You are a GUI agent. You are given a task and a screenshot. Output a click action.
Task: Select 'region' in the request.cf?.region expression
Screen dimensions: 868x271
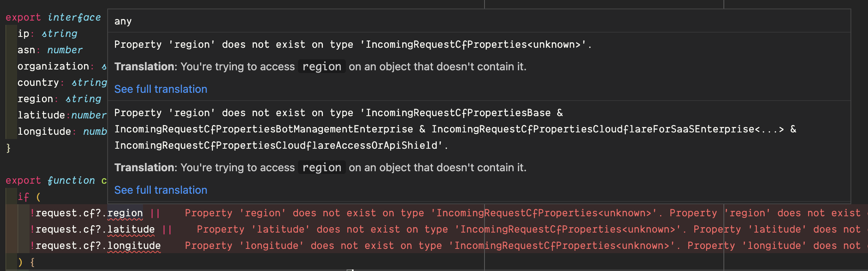pos(124,213)
